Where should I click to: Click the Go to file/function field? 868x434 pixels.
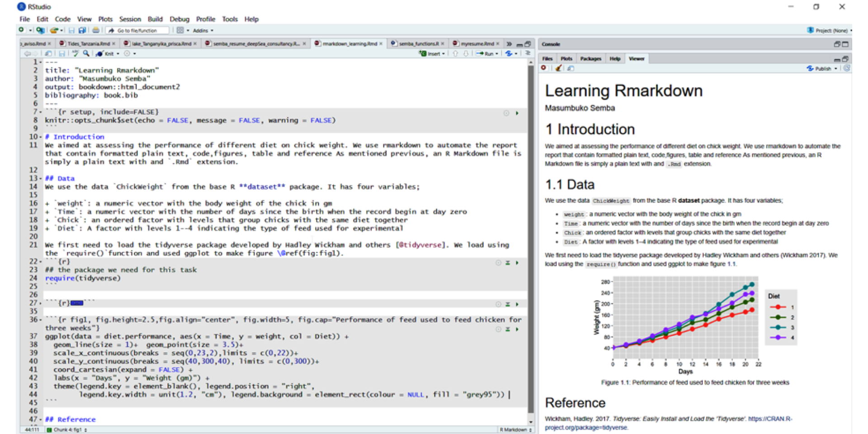tap(138, 31)
